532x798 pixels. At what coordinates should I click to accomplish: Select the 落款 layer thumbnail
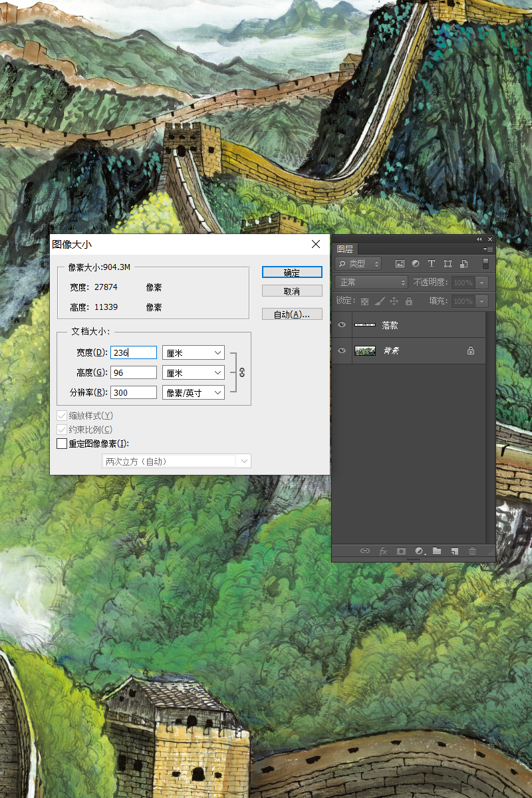pos(365,325)
